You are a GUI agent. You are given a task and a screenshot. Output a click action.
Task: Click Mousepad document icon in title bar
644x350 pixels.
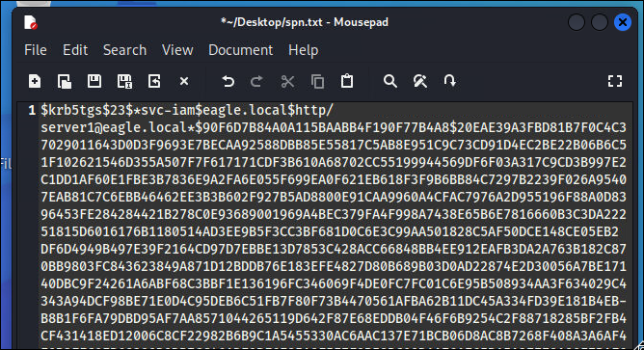point(31,22)
